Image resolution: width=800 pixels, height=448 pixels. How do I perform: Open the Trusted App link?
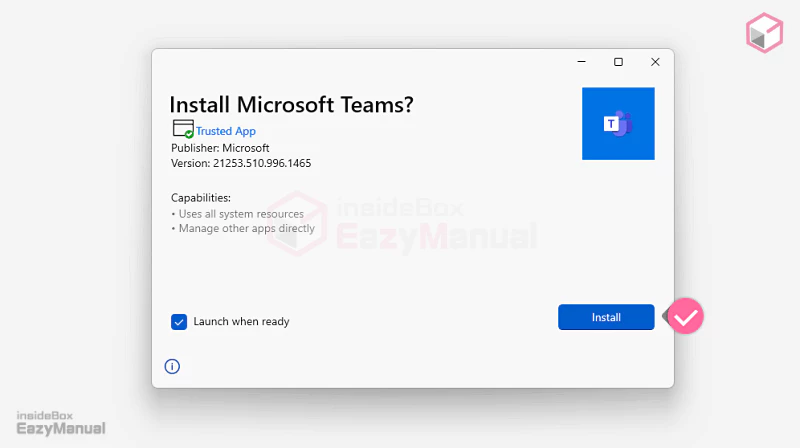click(226, 131)
